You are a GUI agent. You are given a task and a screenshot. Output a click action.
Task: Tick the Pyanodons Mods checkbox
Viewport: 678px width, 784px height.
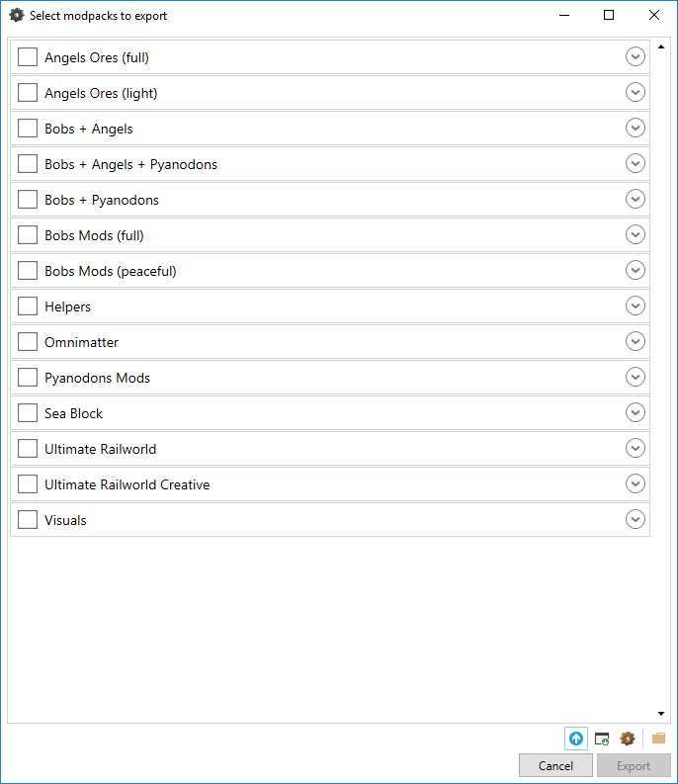pyautogui.click(x=28, y=377)
